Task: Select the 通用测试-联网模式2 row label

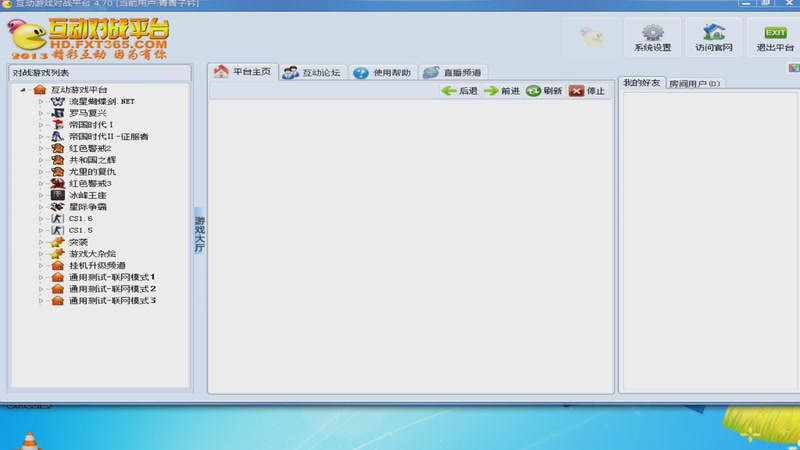Action: 112,289
